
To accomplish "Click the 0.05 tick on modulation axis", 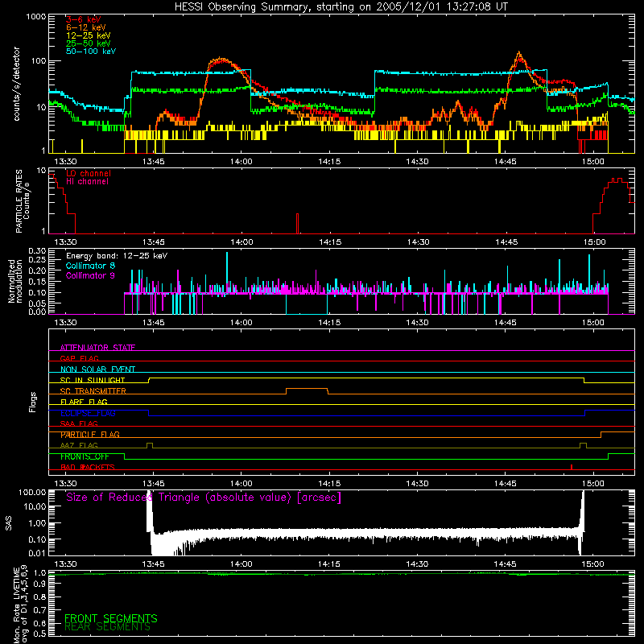I will 37,303.
